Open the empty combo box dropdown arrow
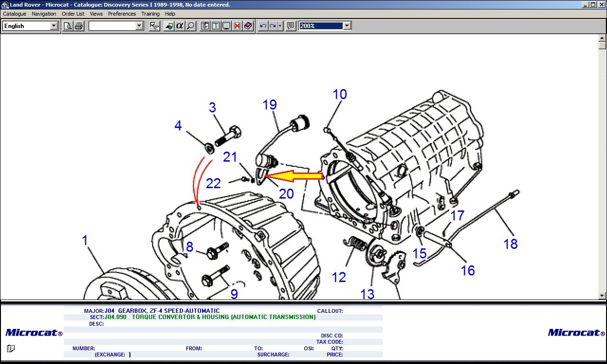 click(139, 26)
